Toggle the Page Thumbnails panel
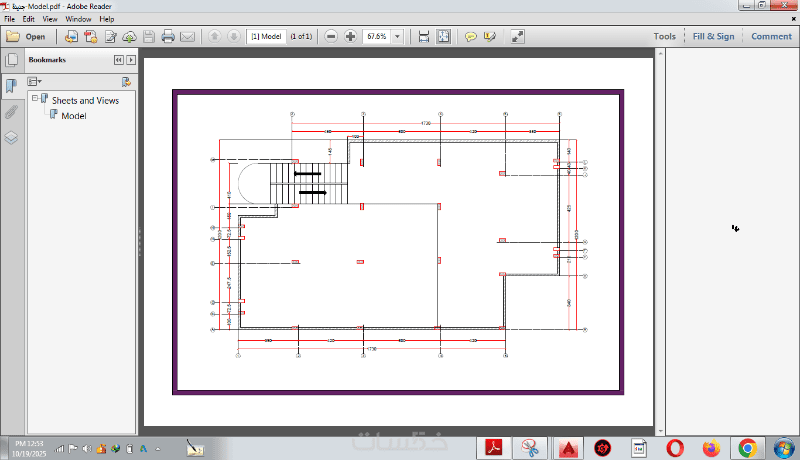 tap(11, 60)
